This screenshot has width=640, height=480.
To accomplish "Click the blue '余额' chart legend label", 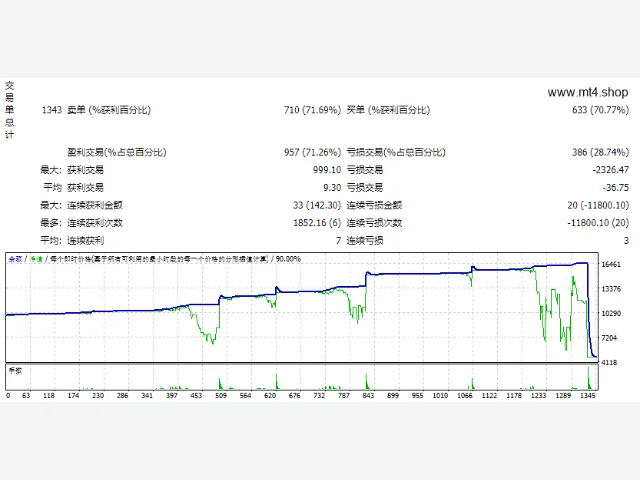I will click(x=16, y=259).
